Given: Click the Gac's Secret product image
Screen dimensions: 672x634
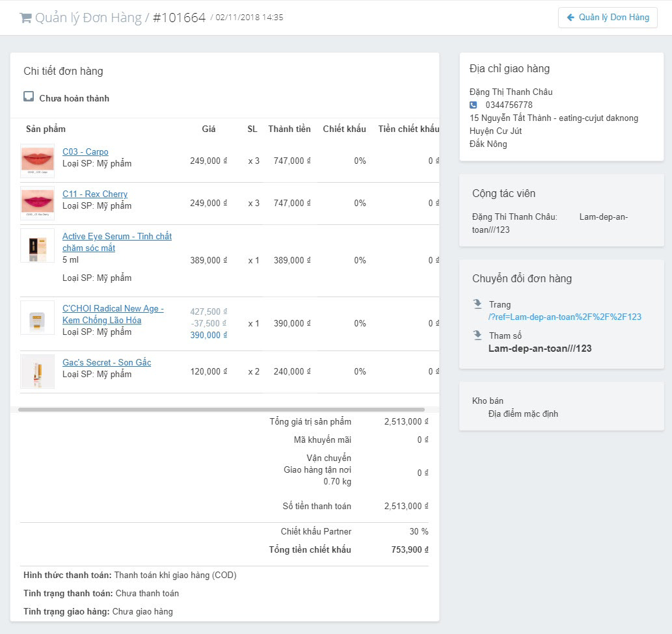Looking at the screenshot, I should coord(37,371).
